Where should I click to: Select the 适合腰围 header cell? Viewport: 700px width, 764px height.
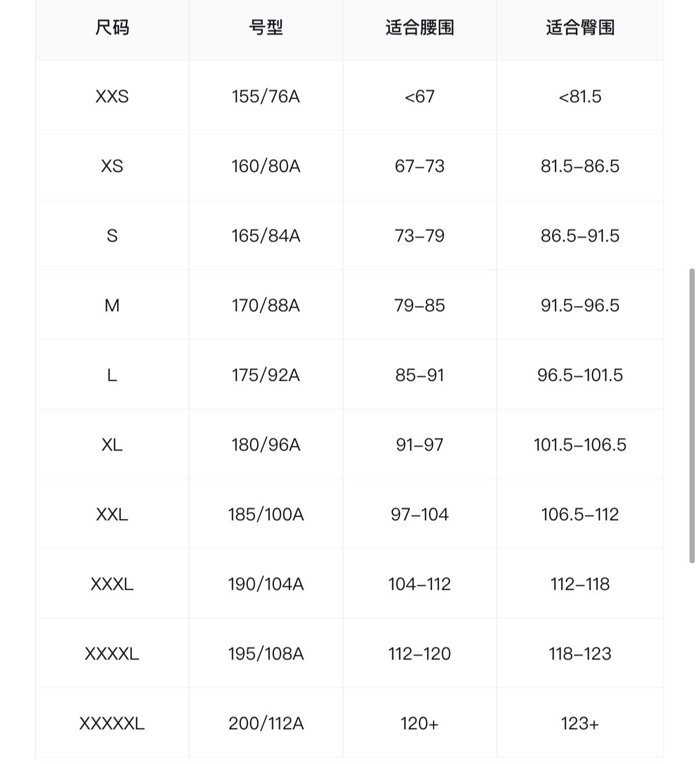coord(420,27)
